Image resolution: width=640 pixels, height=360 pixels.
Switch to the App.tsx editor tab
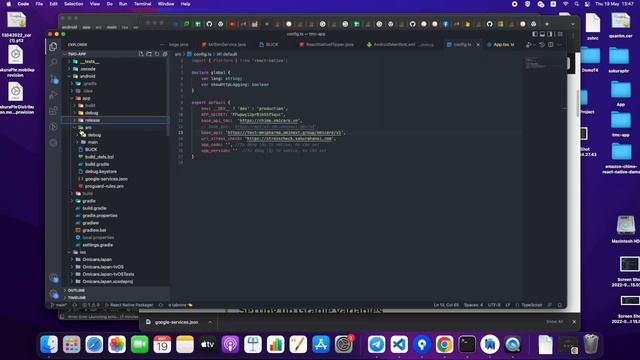point(500,44)
